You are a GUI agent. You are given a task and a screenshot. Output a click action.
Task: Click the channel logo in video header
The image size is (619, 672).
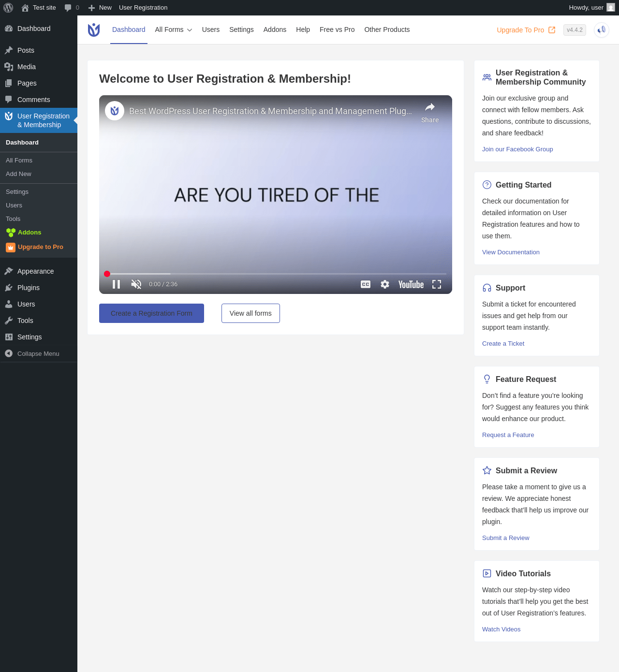pyautogui.click(x=115, y=111)
